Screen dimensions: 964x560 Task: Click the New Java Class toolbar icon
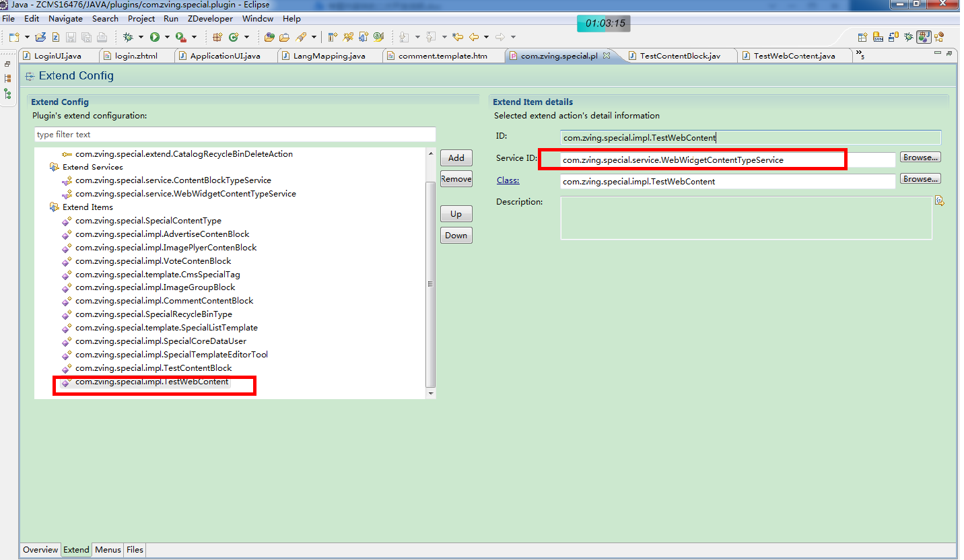coord(234,37)
